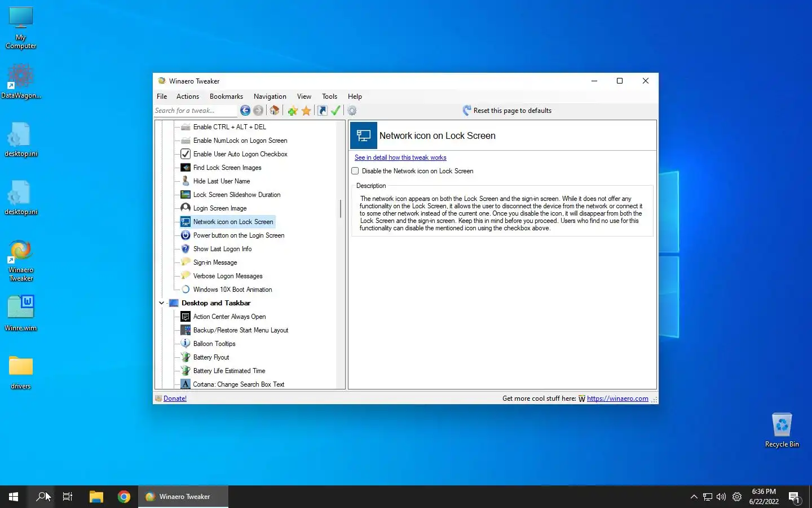The height and width of the screenshot is (508, 812).
Task: Tick Disable the Network icon on Lock Screen
Action: pyautogui.click(x=355, y=171)
